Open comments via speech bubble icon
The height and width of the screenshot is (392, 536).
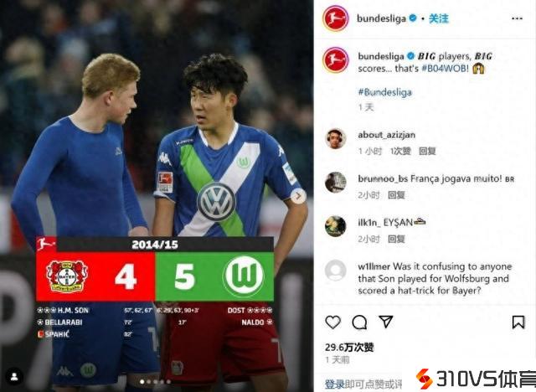coord(359,322)
